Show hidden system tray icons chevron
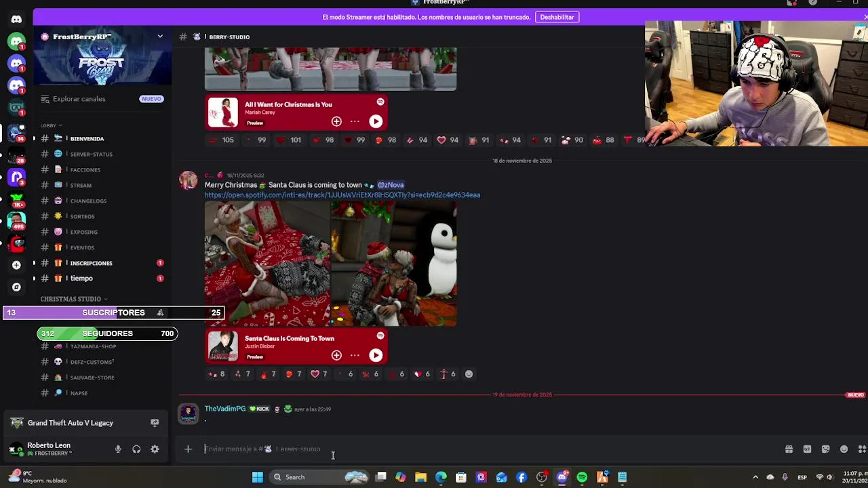This screenshot has width=868, height=488. (755, 477)
